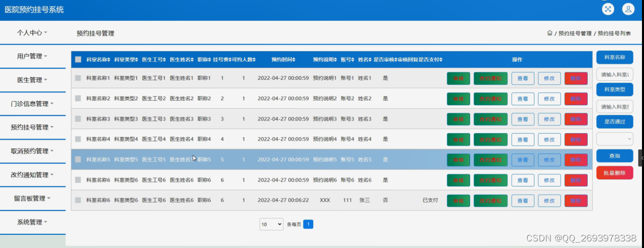Check the row checkbox for 科室名称5

[x=78, y=159]
